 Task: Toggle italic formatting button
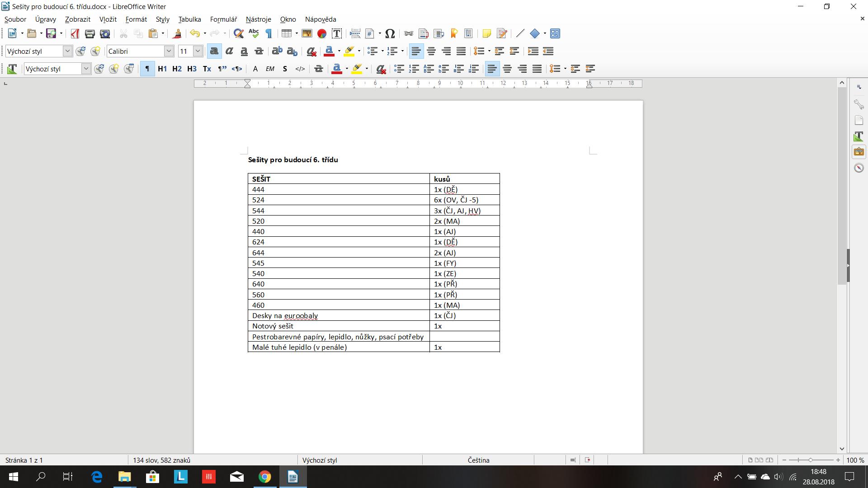click(229, 51)
